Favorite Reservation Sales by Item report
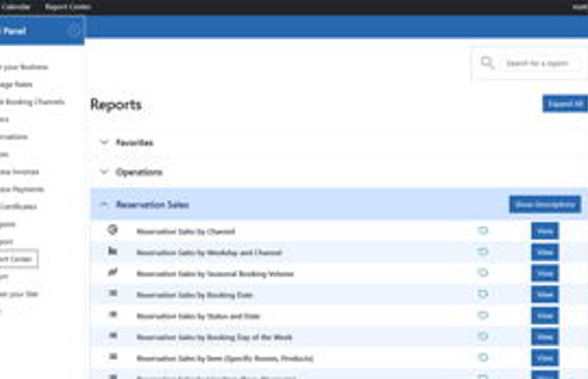 [483, 357]
